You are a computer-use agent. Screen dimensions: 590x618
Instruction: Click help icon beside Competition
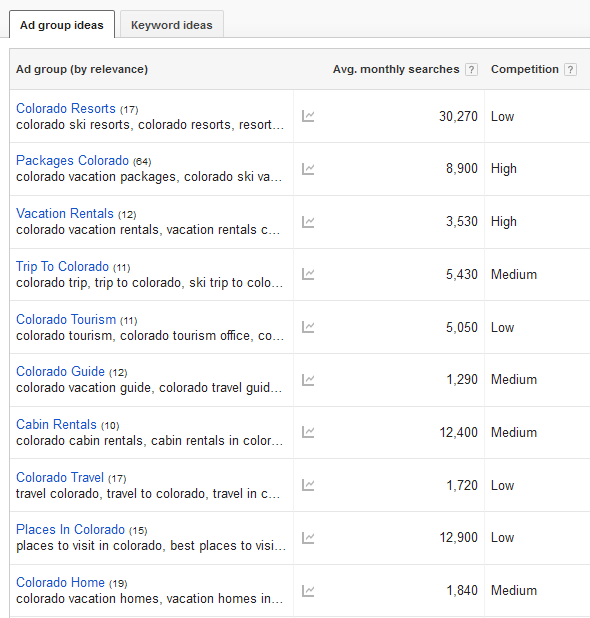coord(570,69)
